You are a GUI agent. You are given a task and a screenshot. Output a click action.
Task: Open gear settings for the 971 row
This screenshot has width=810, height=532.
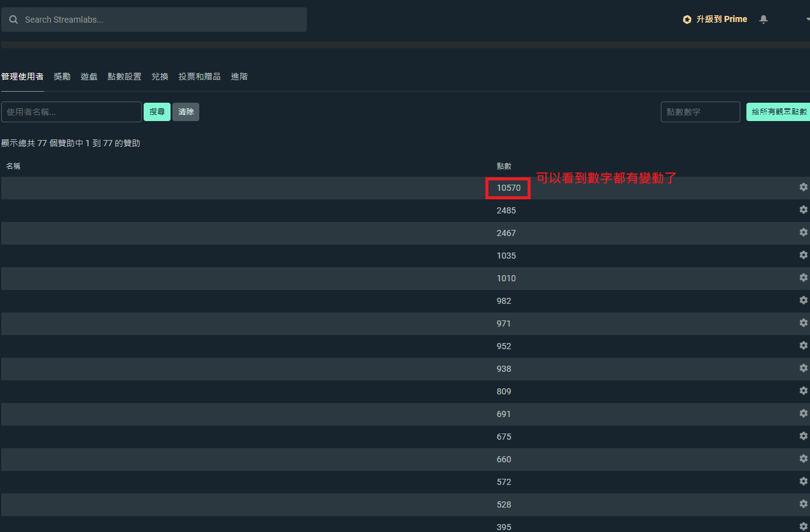[x=803, y=323]
